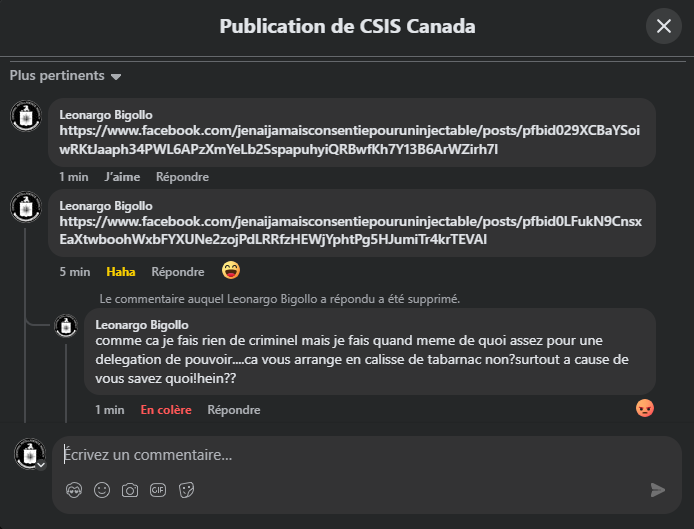Open the pfbid029XCBaYSoi Facebook post link

pos(350,140)
